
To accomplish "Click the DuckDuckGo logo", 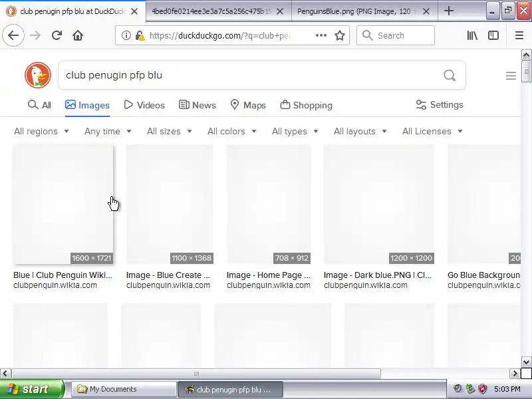I will 38,75.
